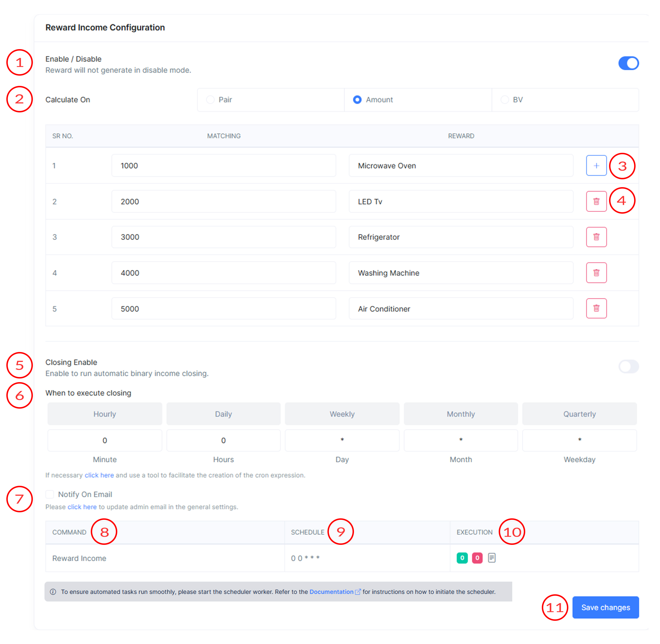Click the cron expression tool link
Viewport: 660px width, 644px height.
(99, 475)
